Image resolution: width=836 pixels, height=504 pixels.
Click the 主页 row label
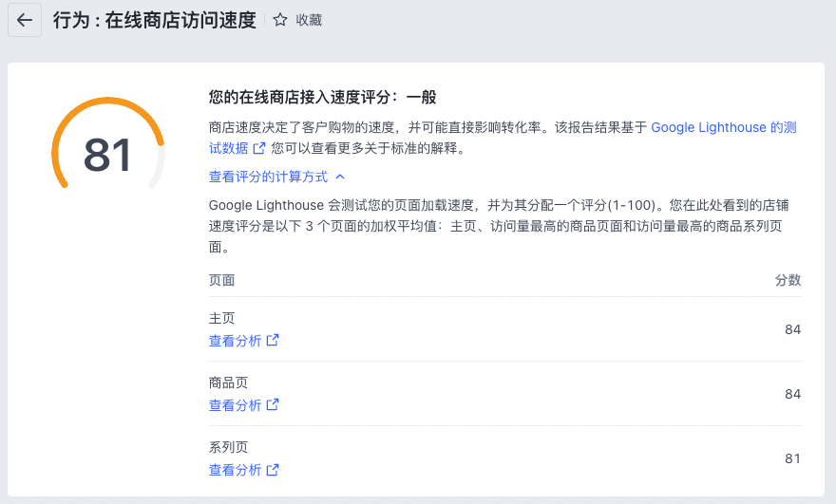[x=221, y=318]
